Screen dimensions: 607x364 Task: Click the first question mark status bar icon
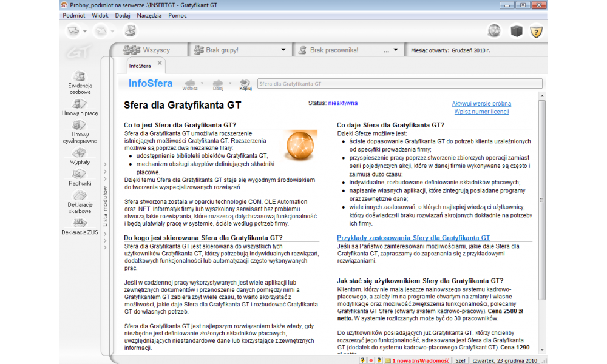click(362, 360)
